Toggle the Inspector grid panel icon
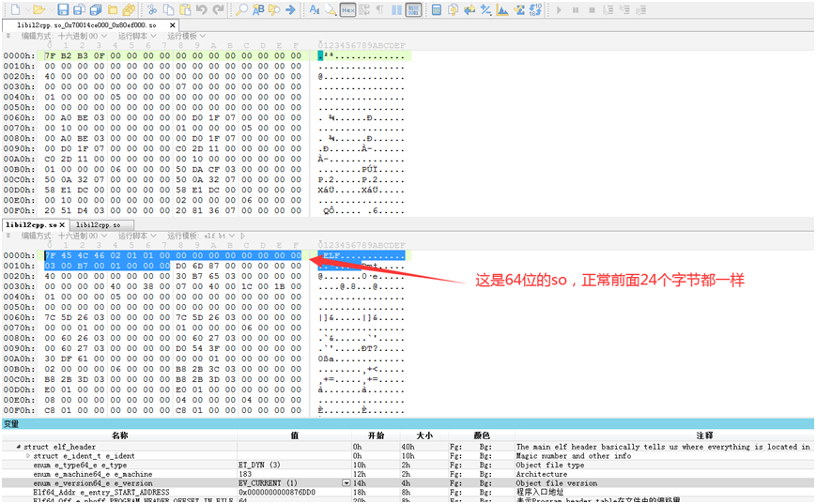 tap(413, 9)
